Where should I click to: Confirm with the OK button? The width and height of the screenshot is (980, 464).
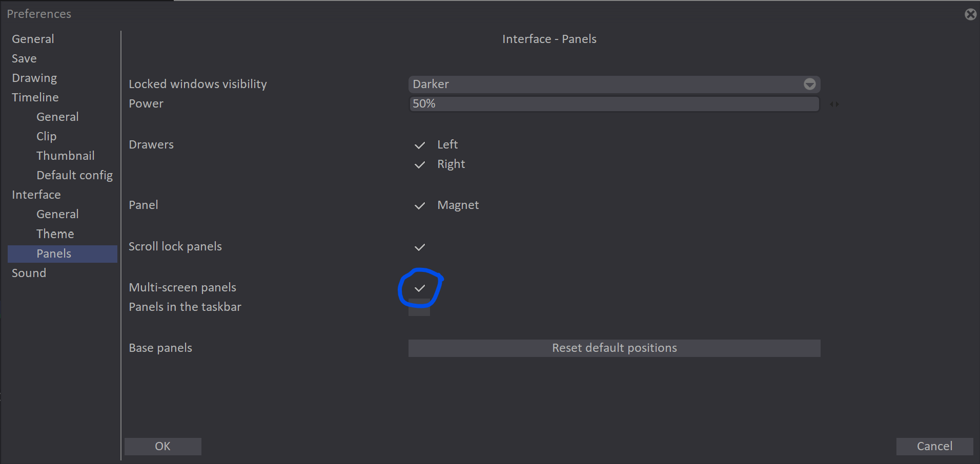tap(163, 447)
